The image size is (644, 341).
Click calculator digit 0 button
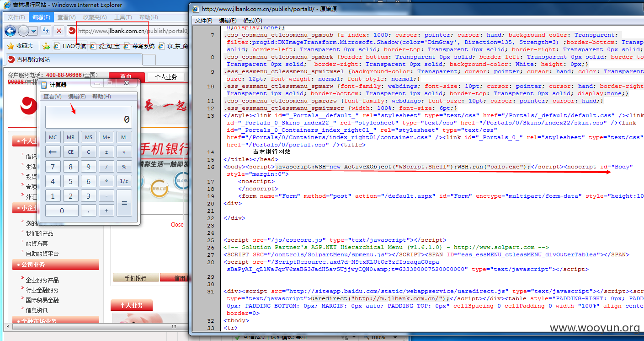click(x=62, y=211)
